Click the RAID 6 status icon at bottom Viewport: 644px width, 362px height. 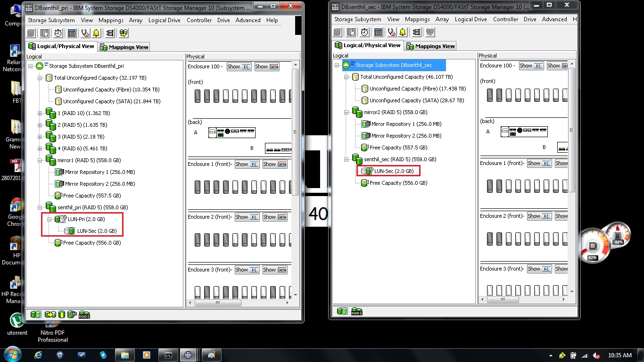[x=84, y=314]
